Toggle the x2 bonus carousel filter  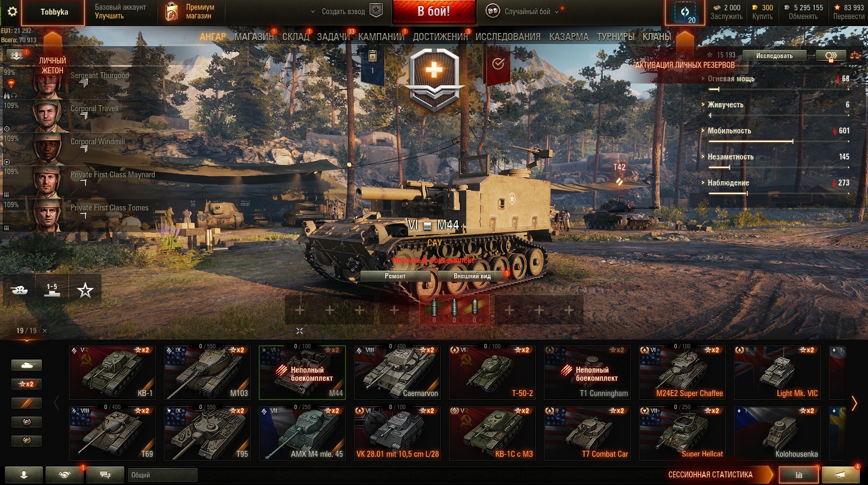click(x=26, y=384)
